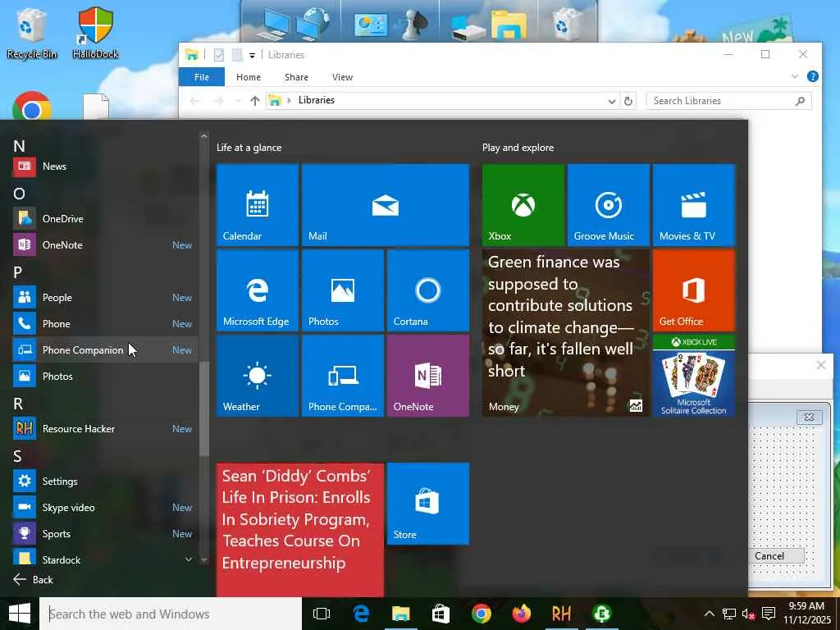Open the Weather tile

coord(257,376)
